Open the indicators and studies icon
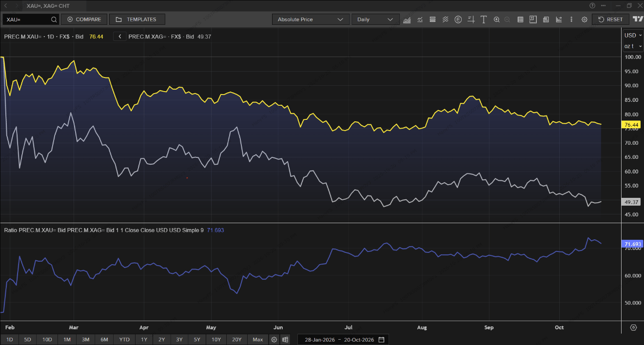The width and height of the screenshot is (644, 345). click(x=420, y=19)
